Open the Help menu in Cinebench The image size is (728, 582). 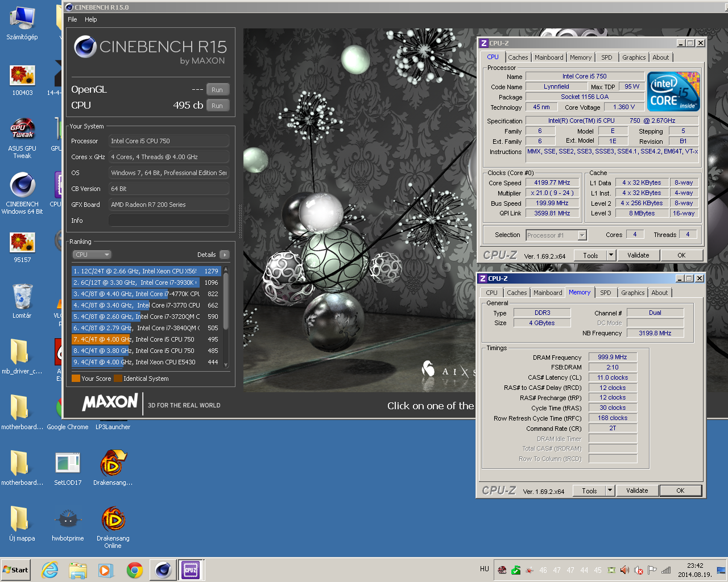click(91, 19)
